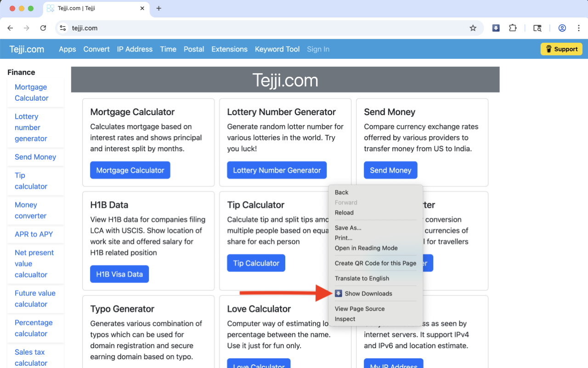The width and height of the screenshot is (588, 368).
Task: Open the downloads extension icon in toolbar
Action: point(496,28)
